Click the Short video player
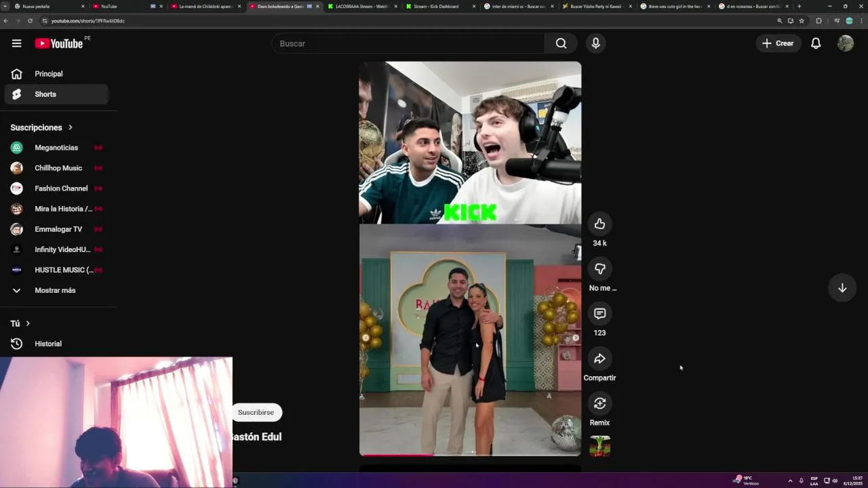 (470, 258)
